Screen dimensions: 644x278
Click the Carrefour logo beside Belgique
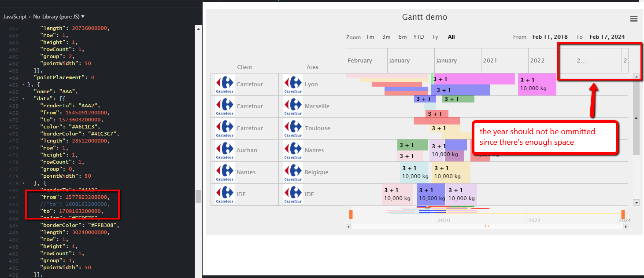[x=292, y=172]
